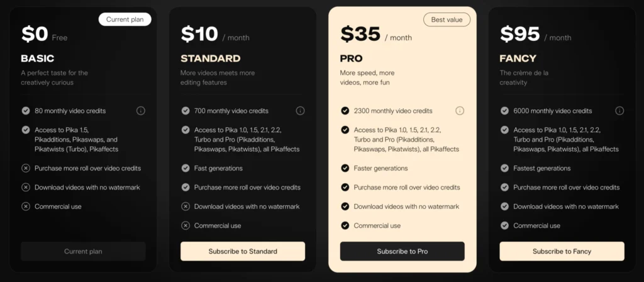Click checkmark icon next to Pro Faster generations
The image size is (644, 282).
click(x=345, y=168)
